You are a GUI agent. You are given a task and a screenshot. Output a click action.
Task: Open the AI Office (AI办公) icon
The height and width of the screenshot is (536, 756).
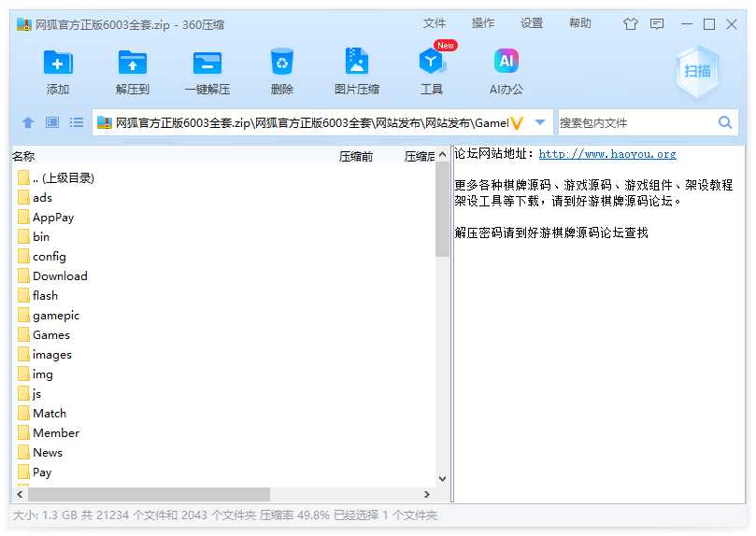(506, 61)
